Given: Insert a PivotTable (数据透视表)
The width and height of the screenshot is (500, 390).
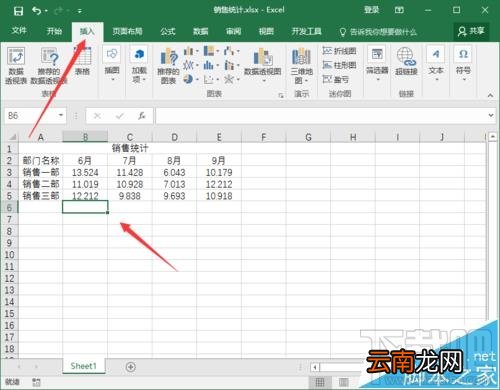Looking at the screenshot, I should click(x=16, y=65).
